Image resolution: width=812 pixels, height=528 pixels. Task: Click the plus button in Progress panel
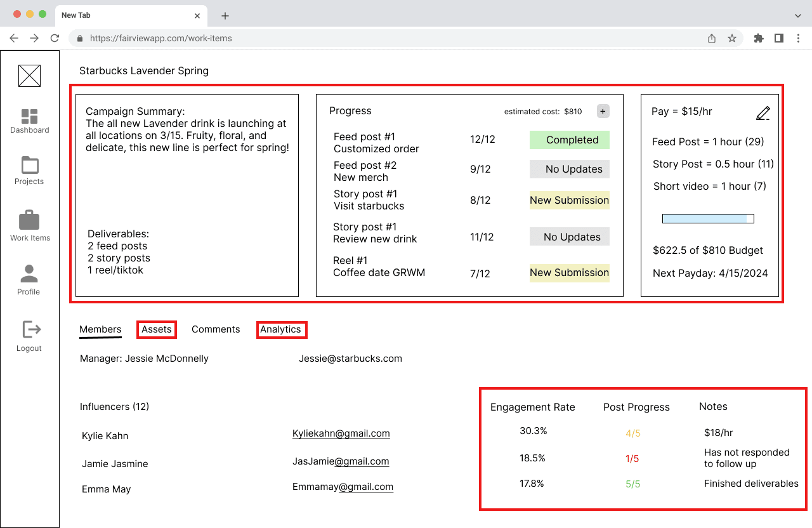603,111
